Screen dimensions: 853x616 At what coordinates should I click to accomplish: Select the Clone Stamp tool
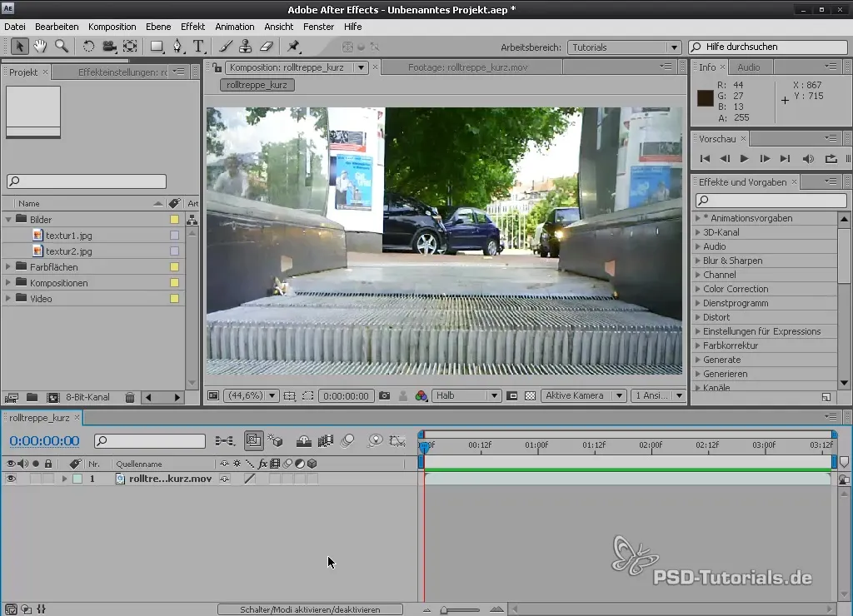[x=246, y=47]
